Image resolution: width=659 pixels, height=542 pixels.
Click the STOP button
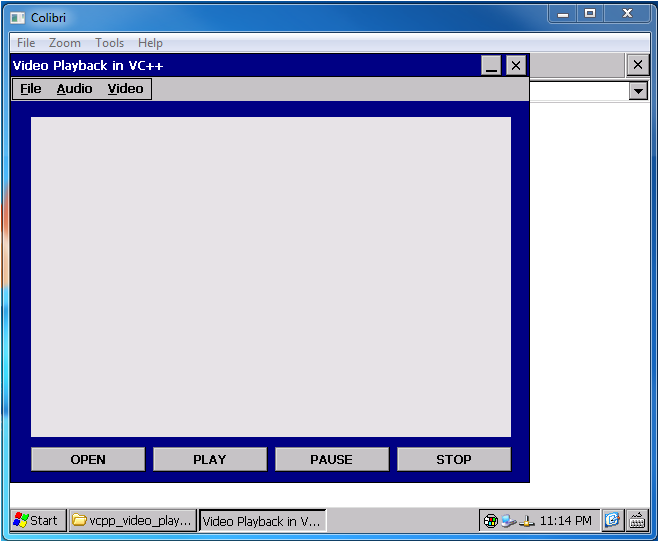click(454, 459)
